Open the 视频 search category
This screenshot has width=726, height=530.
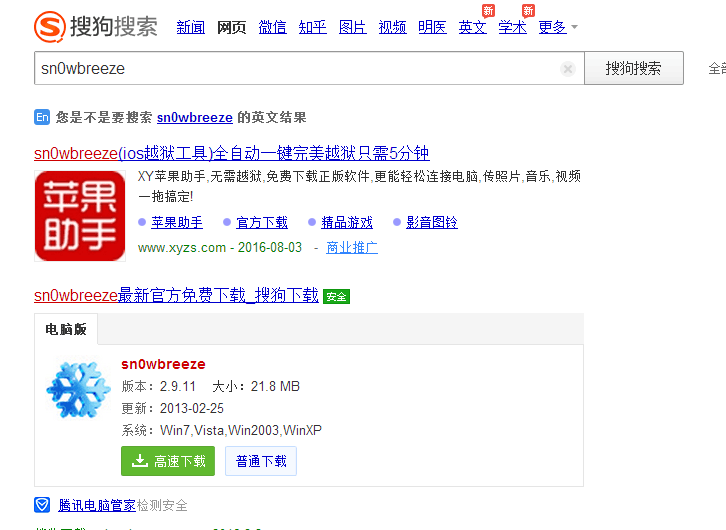click(x=392, y=27)
